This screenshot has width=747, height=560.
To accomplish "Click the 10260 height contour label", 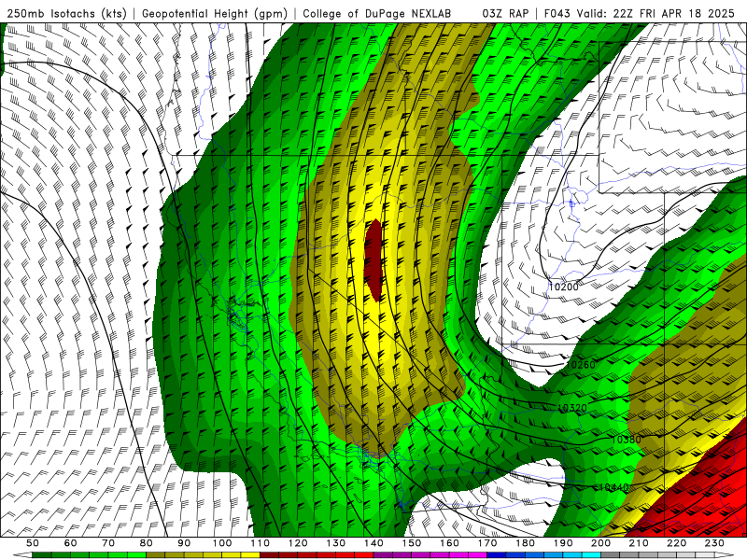I will [x=581, y=365].
